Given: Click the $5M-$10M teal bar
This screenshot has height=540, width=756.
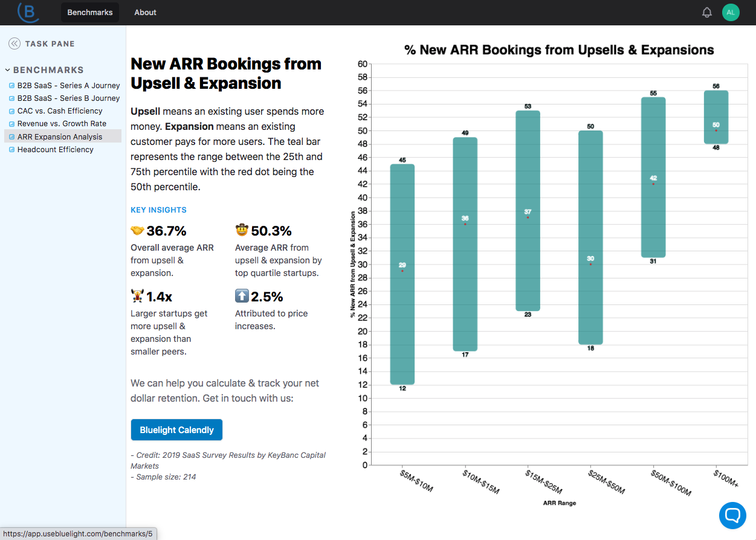Looking at the screenshot, I should [402, 274].
